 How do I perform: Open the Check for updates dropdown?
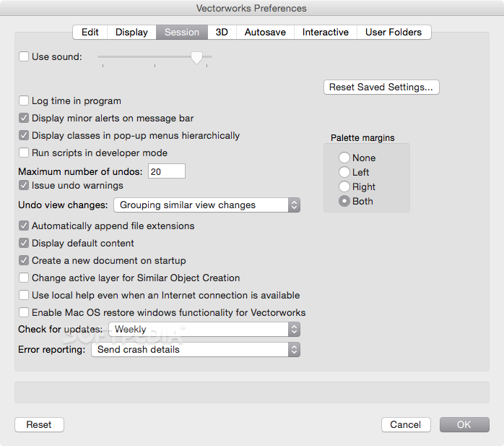(x=204, y=329)
